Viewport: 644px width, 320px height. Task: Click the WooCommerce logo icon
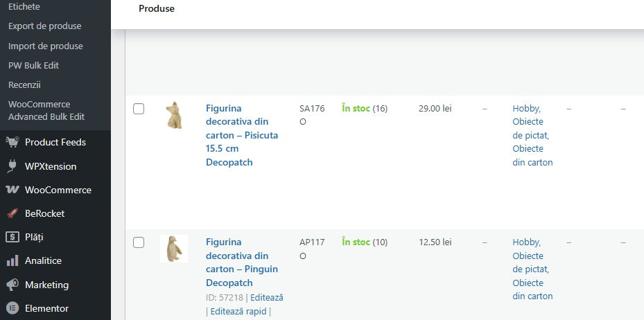12,190
